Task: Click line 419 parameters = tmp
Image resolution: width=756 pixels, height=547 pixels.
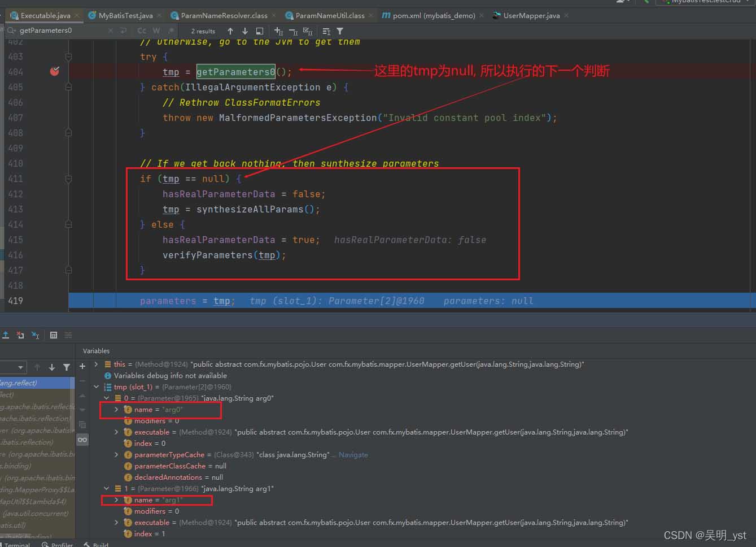Action: (x=187, y=301)
